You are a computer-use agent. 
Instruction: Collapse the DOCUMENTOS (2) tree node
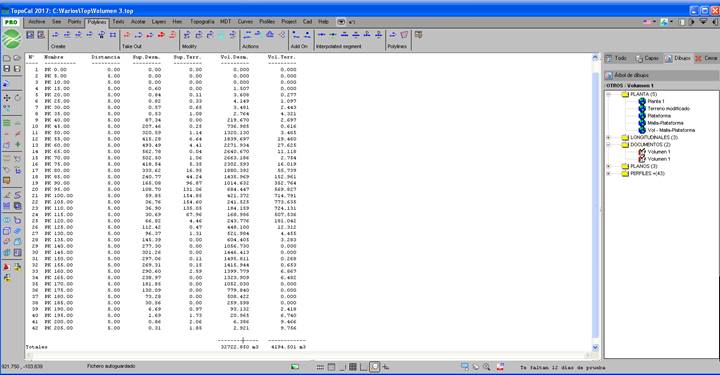point(609,145)
